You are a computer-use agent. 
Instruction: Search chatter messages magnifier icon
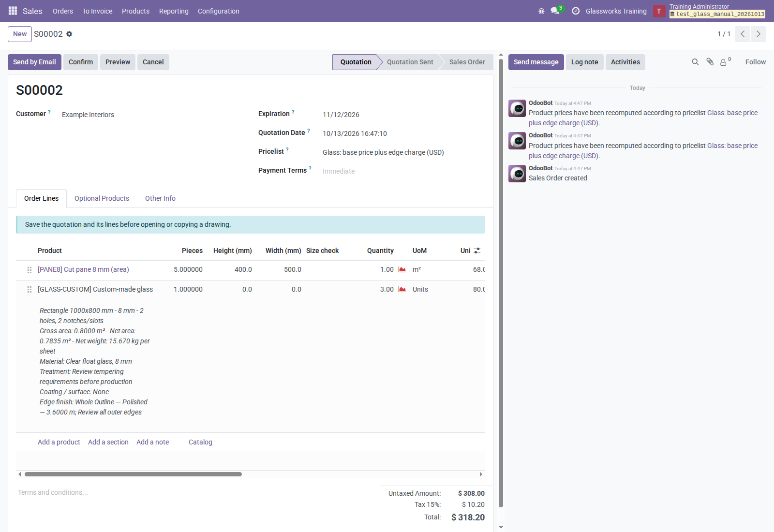695,62
